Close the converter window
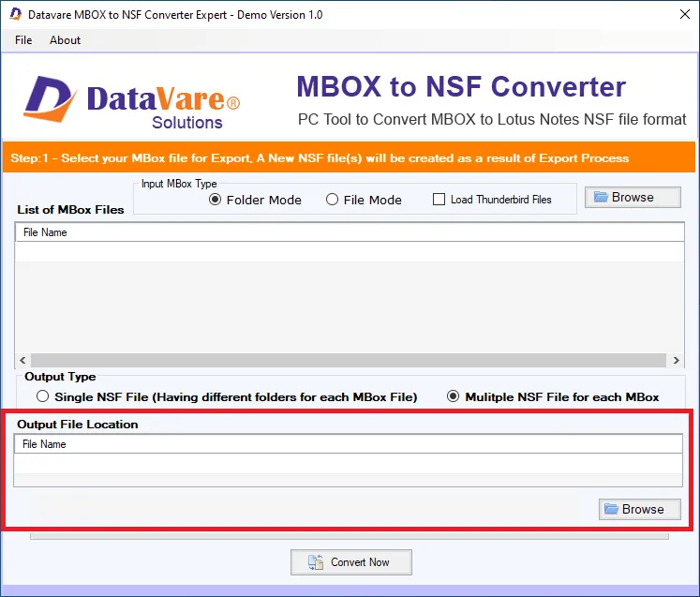This screenshot has width=700, height=597. click(684, 14)
